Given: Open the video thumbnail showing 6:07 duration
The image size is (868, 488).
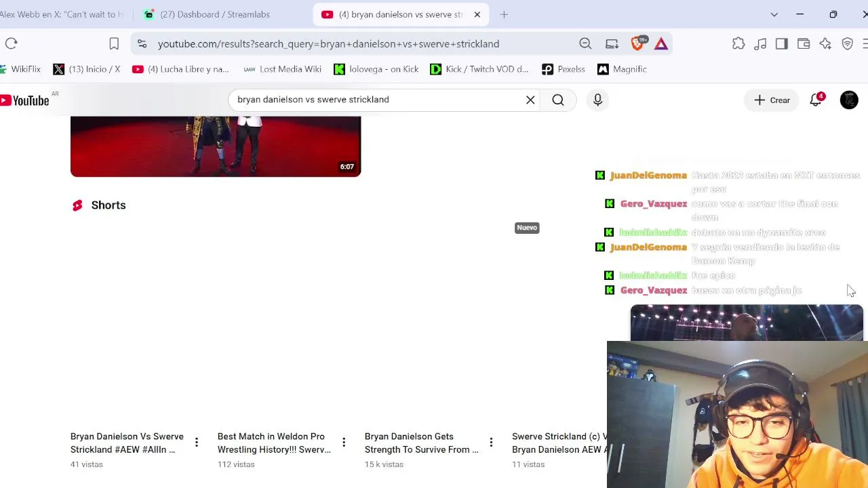Looking at the screenshot, I should coord(216,146).
